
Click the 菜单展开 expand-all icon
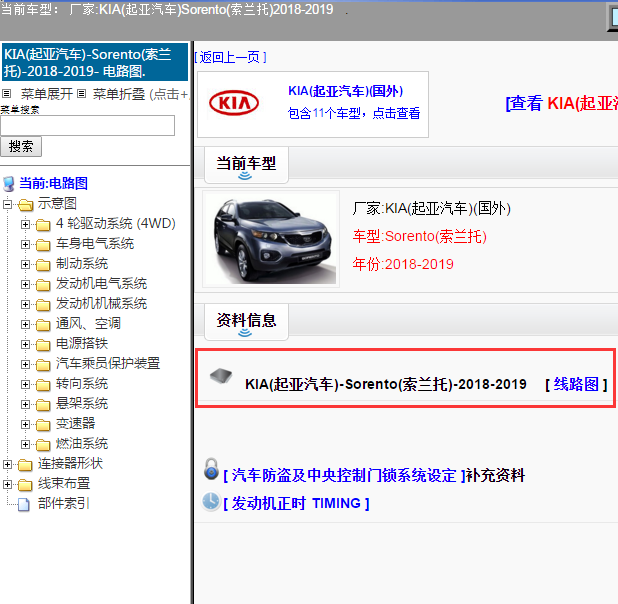coord(6,93)
